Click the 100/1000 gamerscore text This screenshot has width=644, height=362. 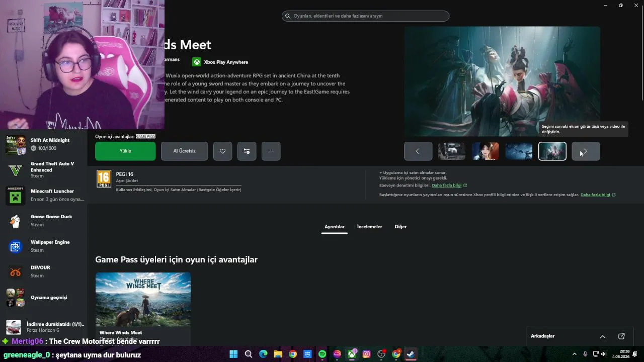(x=47, y=148)
